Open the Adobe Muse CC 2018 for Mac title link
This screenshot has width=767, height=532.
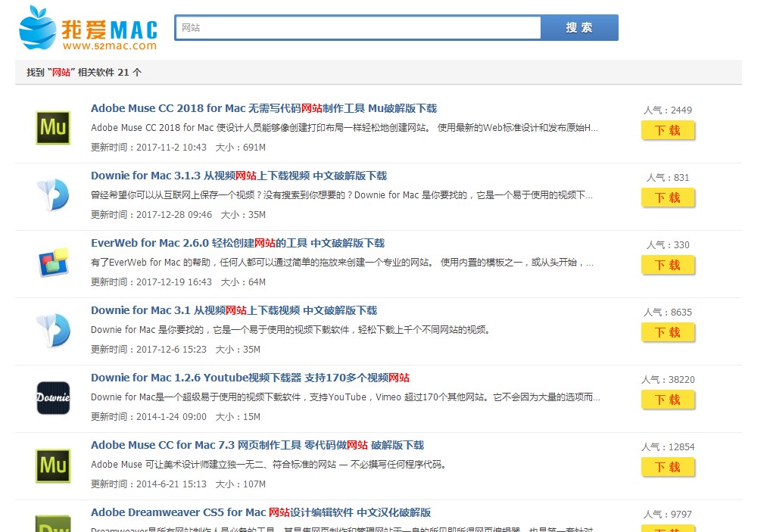click(263, 108)
